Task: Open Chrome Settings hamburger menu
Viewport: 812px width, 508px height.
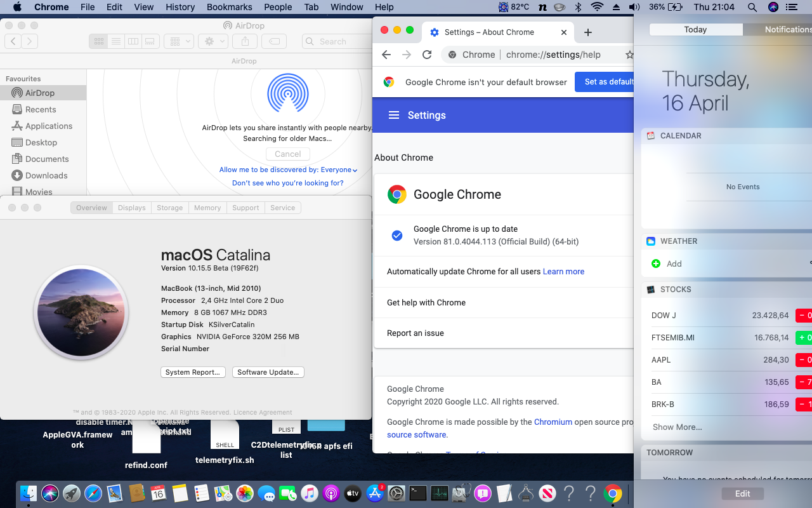Action: pyautogui.click(x=394, y=115)
